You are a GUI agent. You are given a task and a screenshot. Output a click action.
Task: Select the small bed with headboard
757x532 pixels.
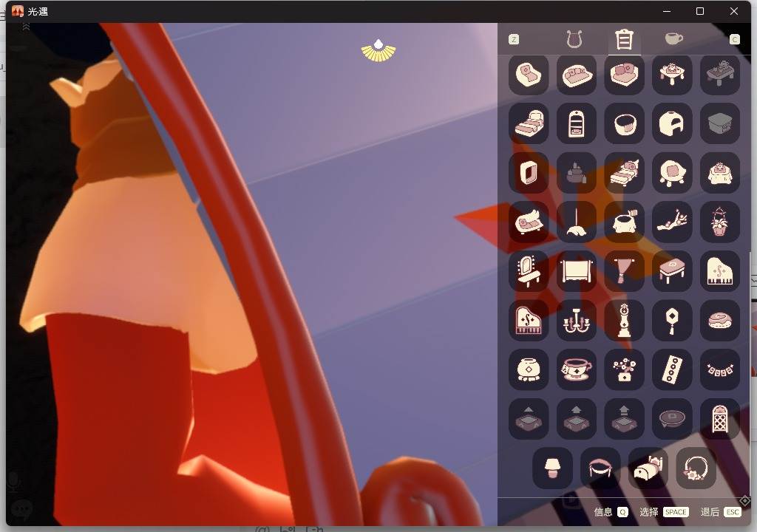point(648,468)
